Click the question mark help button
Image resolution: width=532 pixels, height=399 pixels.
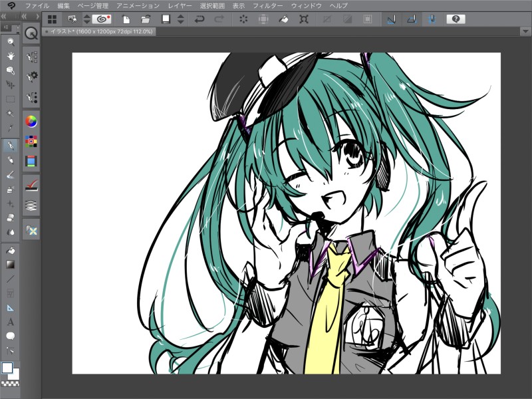point(456,19)
